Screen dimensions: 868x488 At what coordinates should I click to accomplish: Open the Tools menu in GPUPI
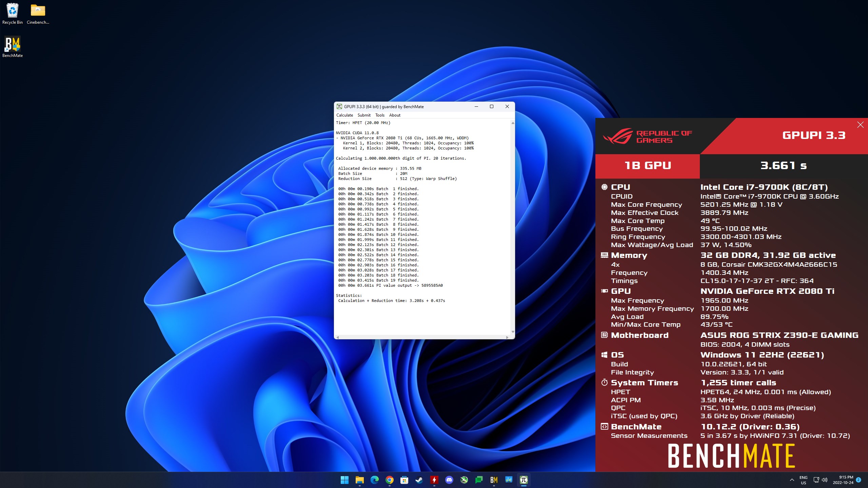pyautogui.click(x=380, y=115)
